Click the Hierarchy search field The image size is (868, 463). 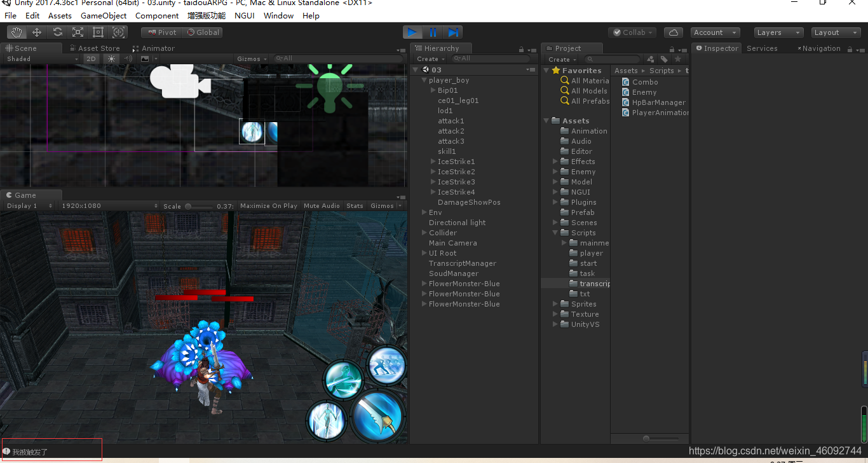pos(490,59)
